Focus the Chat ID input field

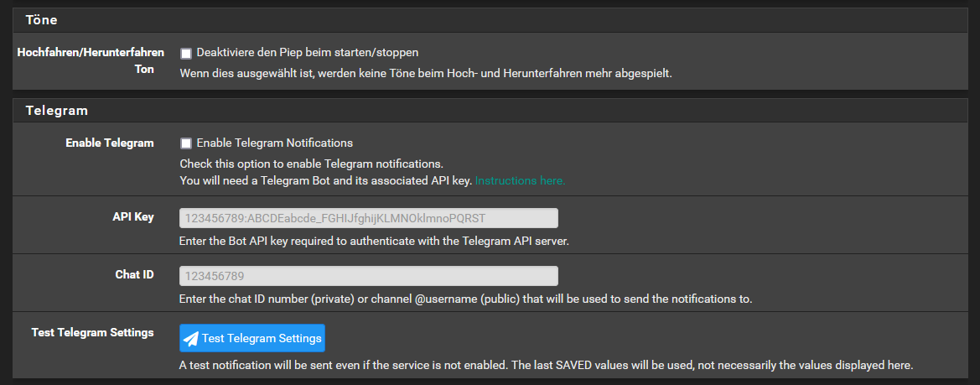[x=369, y=276]
